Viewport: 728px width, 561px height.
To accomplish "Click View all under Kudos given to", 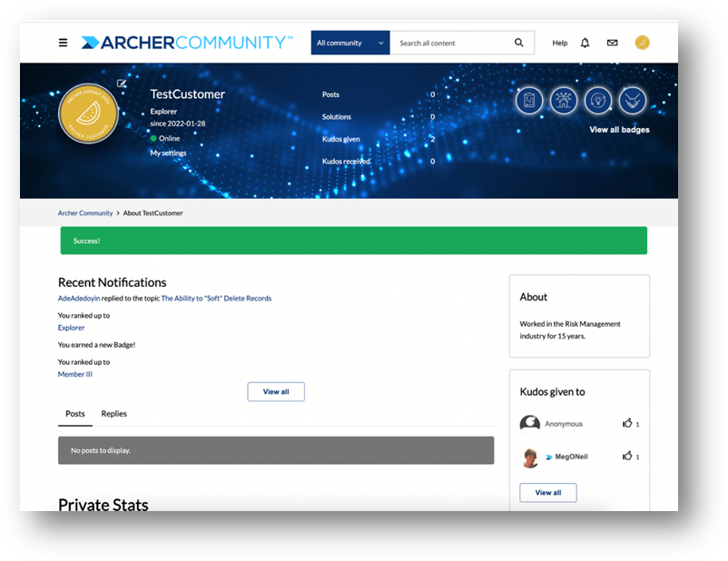I will pos(548,493).
